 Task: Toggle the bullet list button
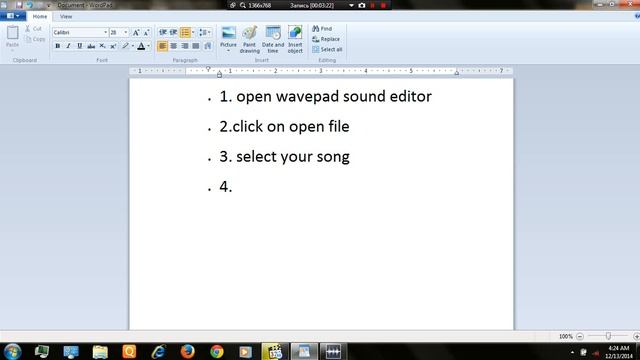coord(185,32)
